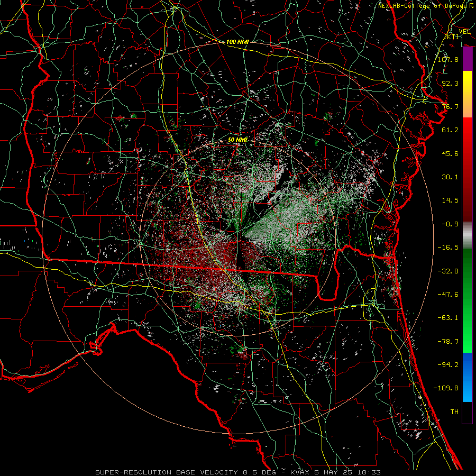Click the TH legend label
This screenshot has width=476, height=476.
(x=454, y=411)
